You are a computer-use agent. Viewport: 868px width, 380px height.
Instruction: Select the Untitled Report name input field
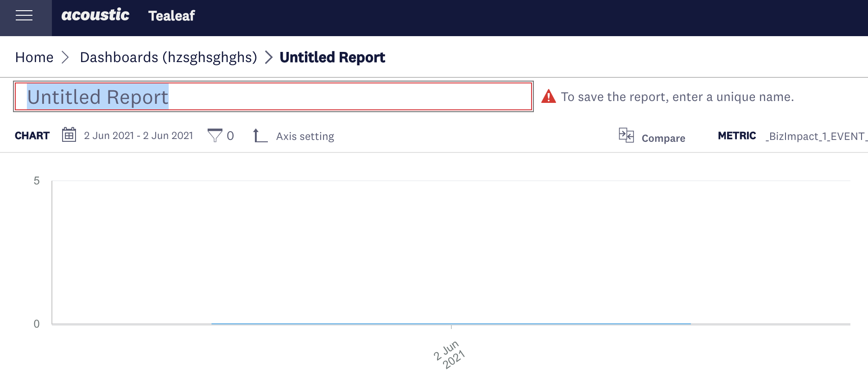273,97
